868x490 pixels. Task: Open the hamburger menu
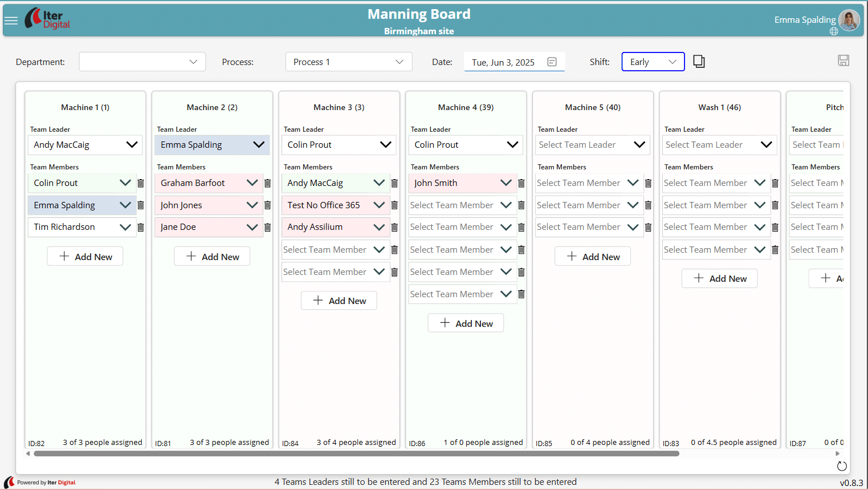click(11, 21)
